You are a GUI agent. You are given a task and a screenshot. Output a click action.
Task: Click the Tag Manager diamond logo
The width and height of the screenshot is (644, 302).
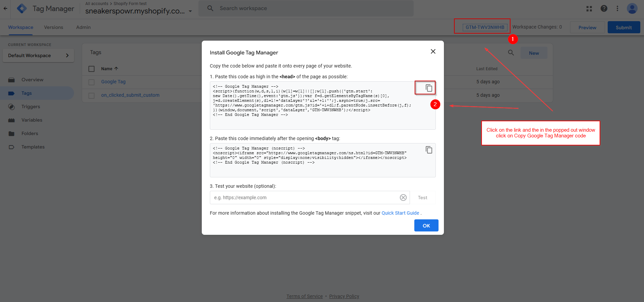(22, 9)
